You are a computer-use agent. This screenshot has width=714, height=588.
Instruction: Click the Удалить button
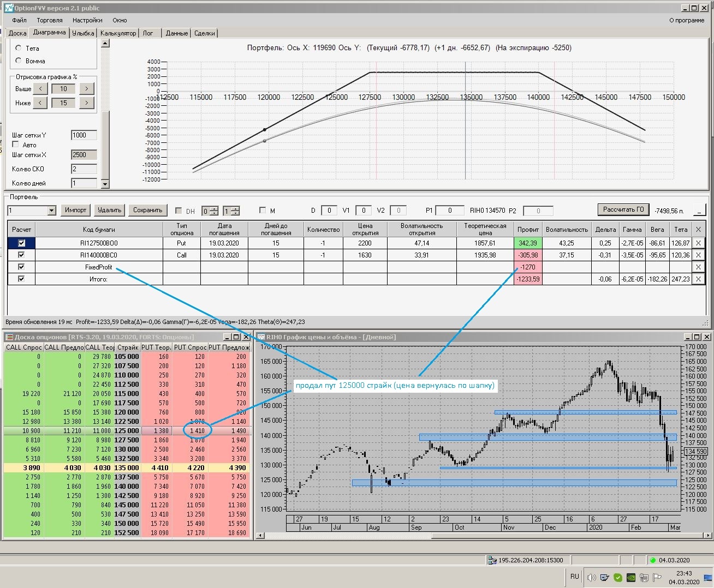click(x=110, y=210)
